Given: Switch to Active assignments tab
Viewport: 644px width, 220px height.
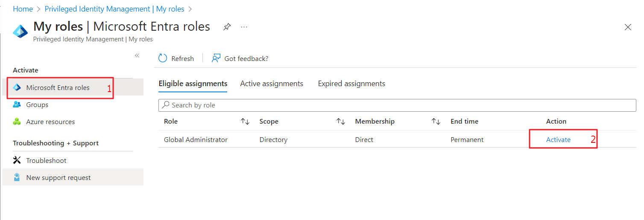Looking at the screenshot, I should click(x=272, y=84).
